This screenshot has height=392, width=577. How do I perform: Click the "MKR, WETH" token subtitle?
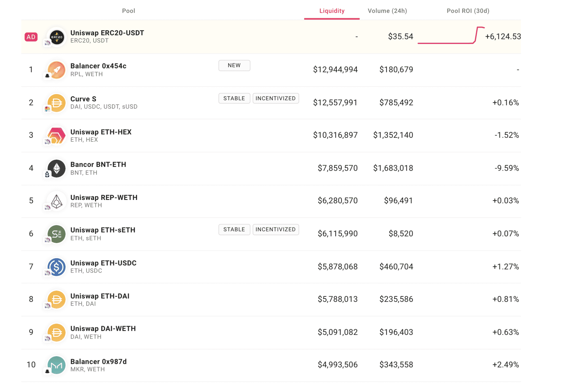[87, 369]
